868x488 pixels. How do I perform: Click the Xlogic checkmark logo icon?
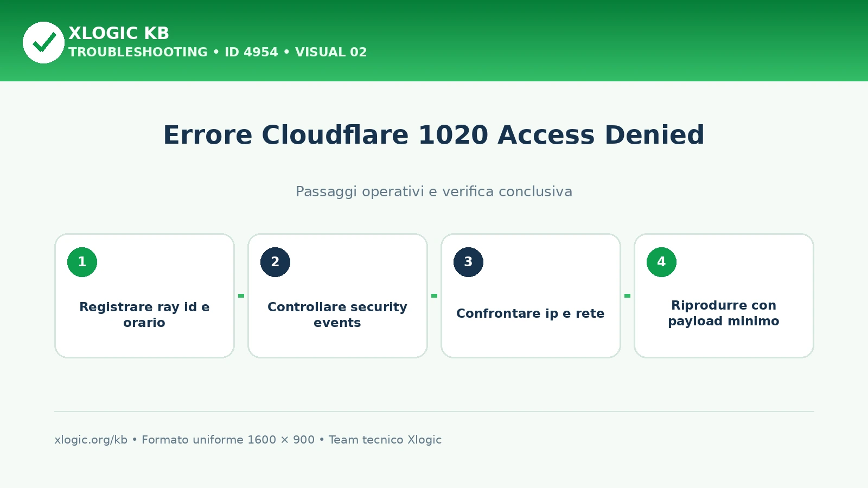click(x=43, y=42)
